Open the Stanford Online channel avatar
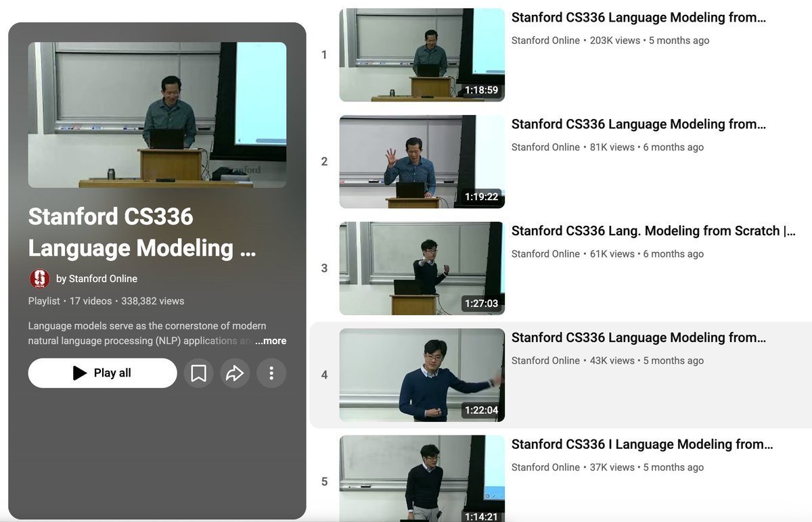 (x=40, y=279)
